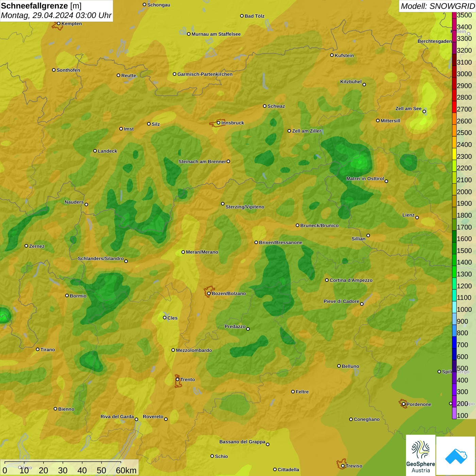Click the Belluno marker dot
Viewport: 476px width, 476px height.
339,366
